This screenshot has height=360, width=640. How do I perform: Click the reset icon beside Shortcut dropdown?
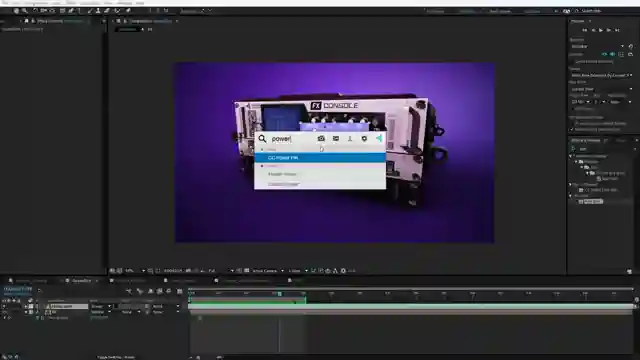point(631,47)
